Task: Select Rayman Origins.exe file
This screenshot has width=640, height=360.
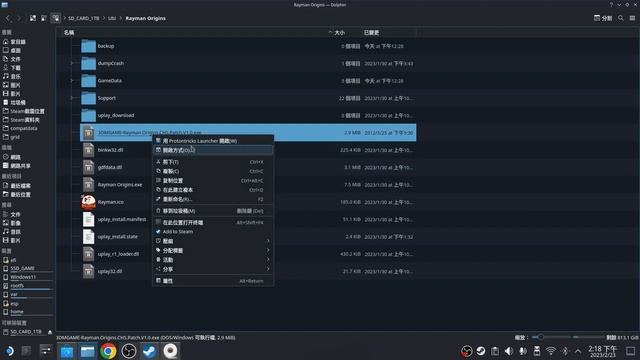Action: (120, 185)
